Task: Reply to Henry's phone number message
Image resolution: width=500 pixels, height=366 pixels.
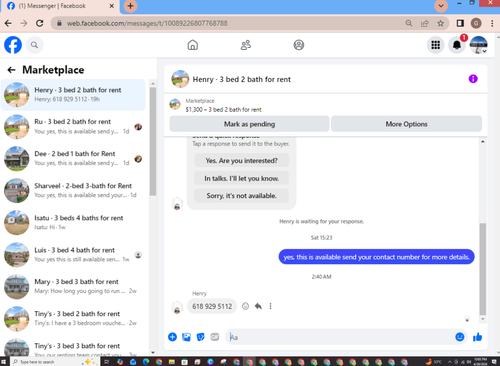Action: click(258, 306)
